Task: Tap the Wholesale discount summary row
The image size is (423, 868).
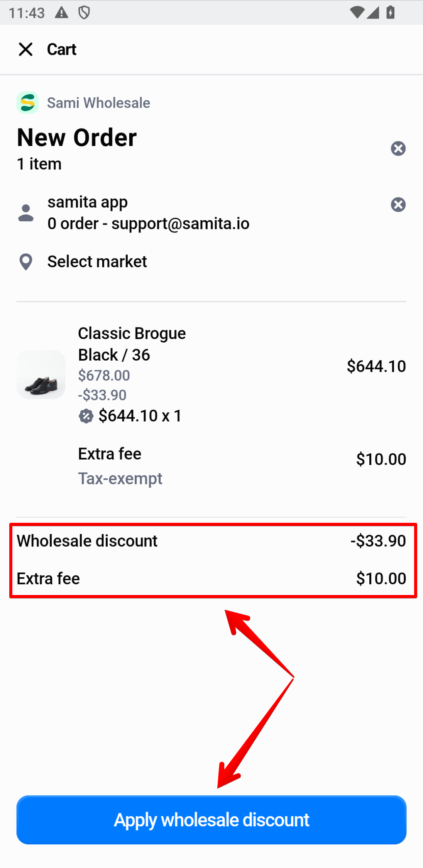Action: click(211, 541)
